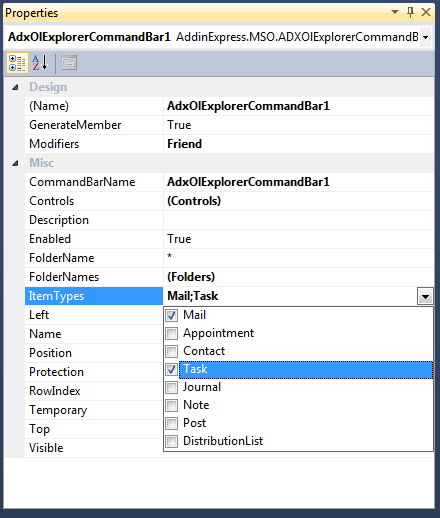Image resolution: width=440 pixels, height=518 pixels.
Task: Check the Post item type
Action: 172,423
